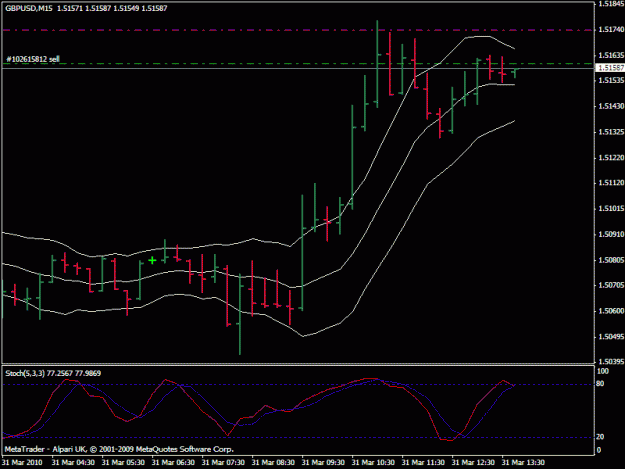The width and height of the screenshot is (625, 469).
Task: Click the stochastic scale level 80
Action: [600, 384]
